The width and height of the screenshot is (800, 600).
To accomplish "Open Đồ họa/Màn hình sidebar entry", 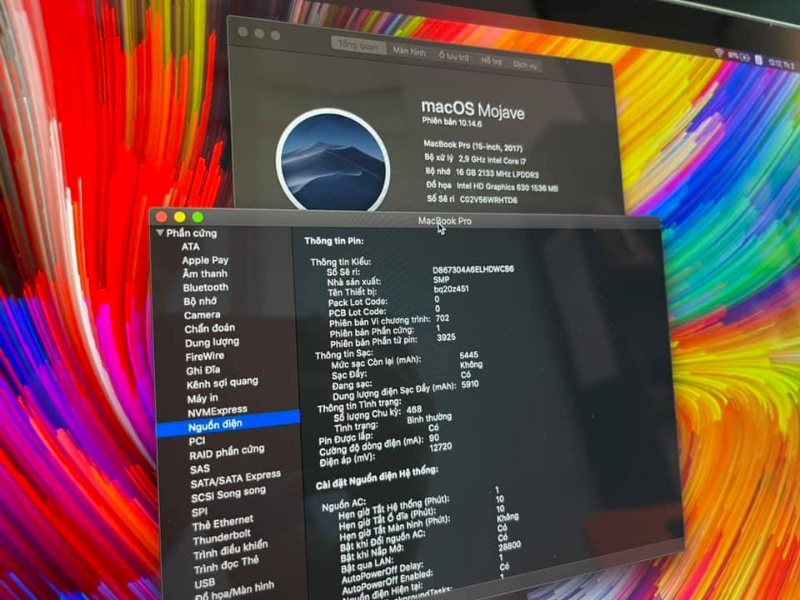I will [235, 591].
